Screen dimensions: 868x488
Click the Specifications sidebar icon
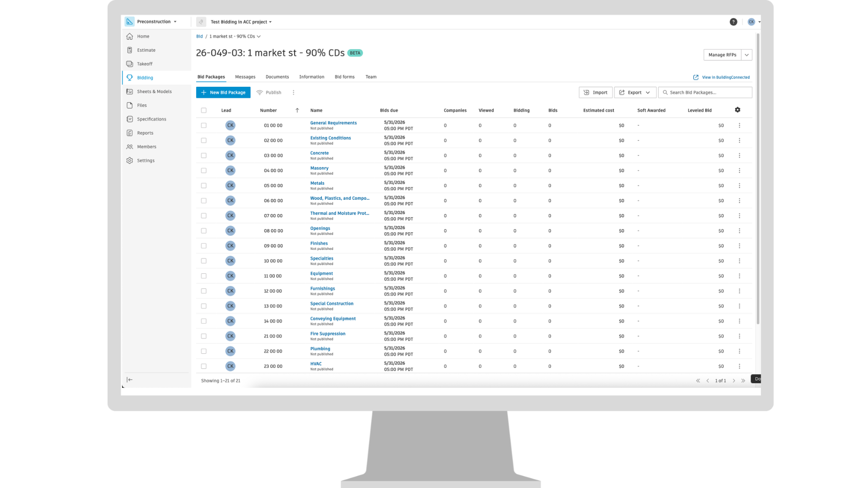(130, 119)
